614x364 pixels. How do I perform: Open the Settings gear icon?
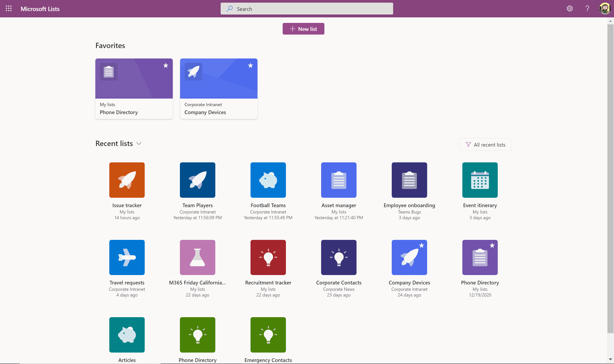click(570, 9)
